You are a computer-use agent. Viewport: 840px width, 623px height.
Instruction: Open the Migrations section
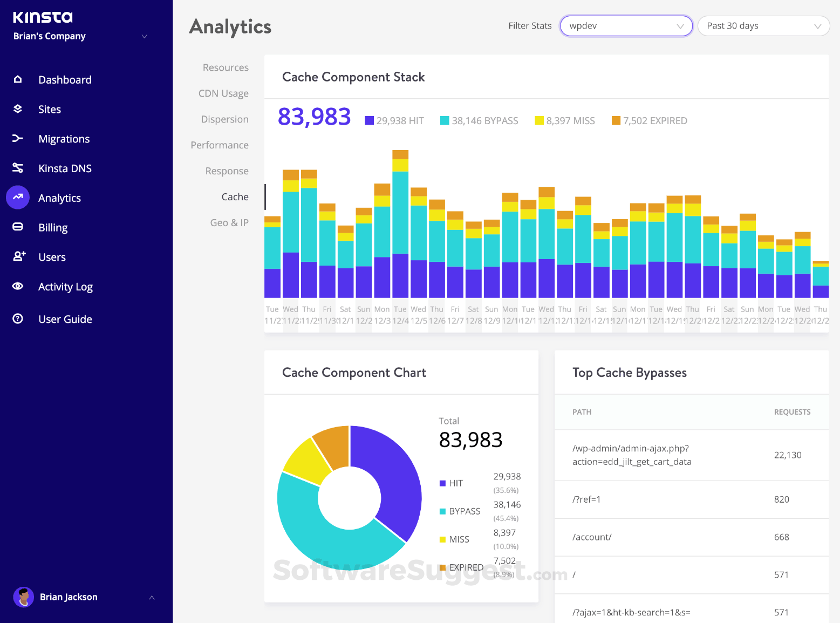(x=18, y=139)
